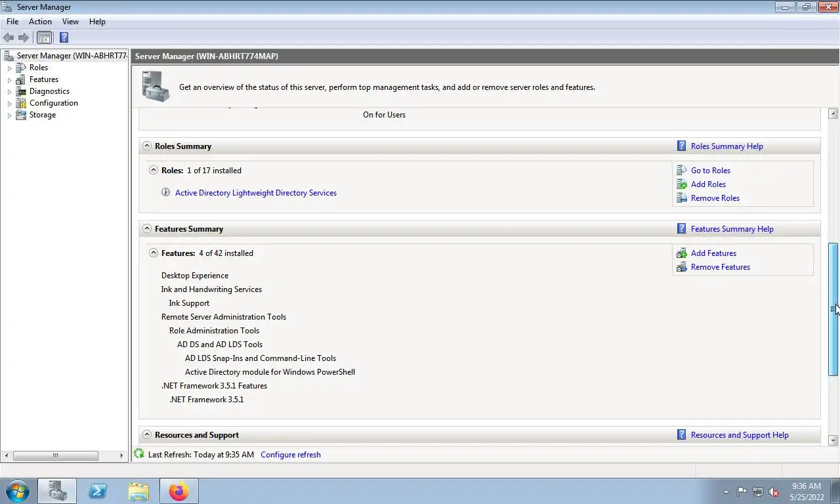Click the '.NET Framework 3.5.1 Features' text

pos(214,386)
